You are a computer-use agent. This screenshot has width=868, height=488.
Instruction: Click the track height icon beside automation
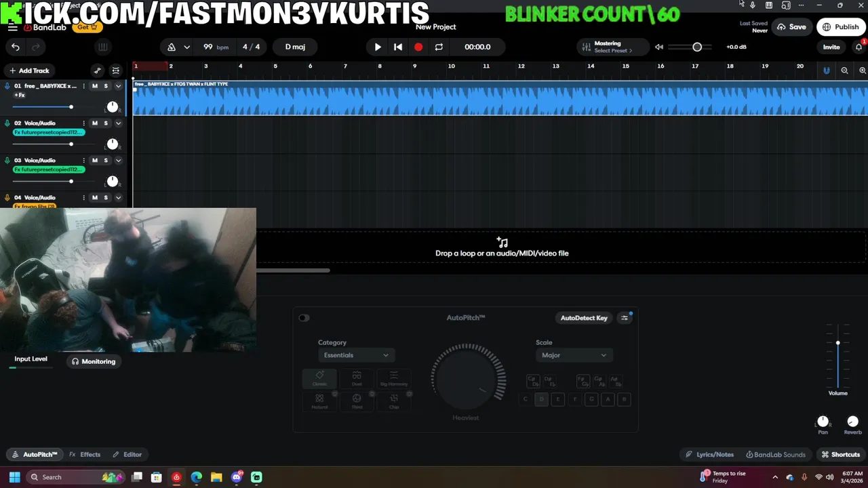[x=116, y=70]
